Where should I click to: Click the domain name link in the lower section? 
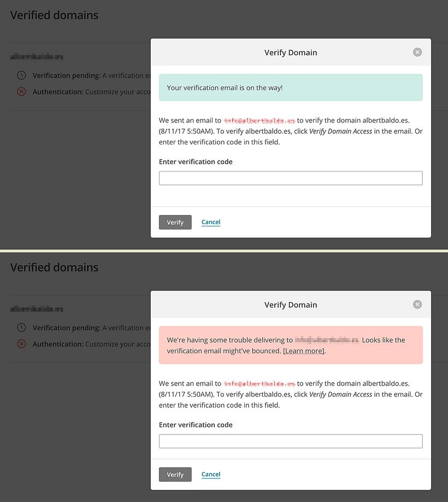click(36, 308)
